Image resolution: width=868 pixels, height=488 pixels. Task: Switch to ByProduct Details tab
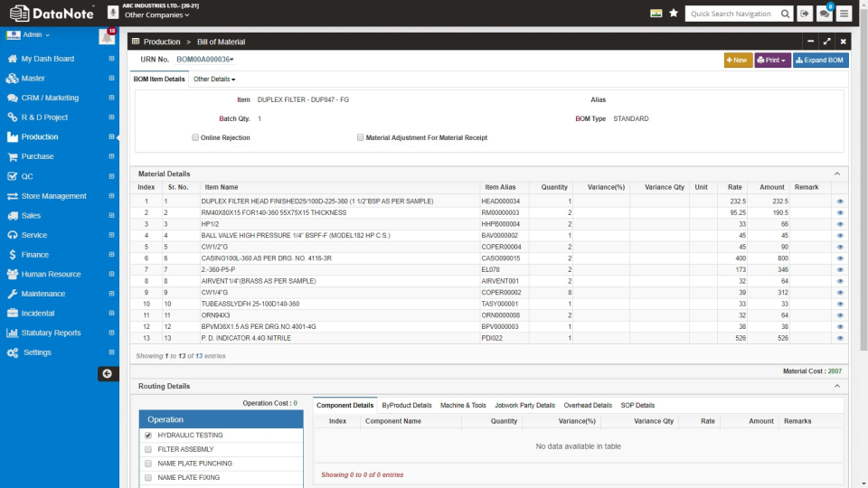pyautogui.click(x=407, y=406)
